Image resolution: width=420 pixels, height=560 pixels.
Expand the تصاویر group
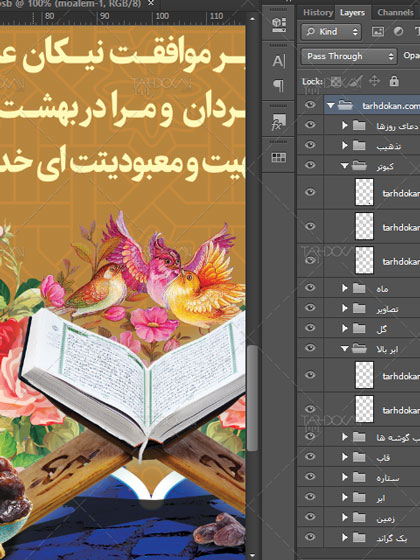pos(345,308)
